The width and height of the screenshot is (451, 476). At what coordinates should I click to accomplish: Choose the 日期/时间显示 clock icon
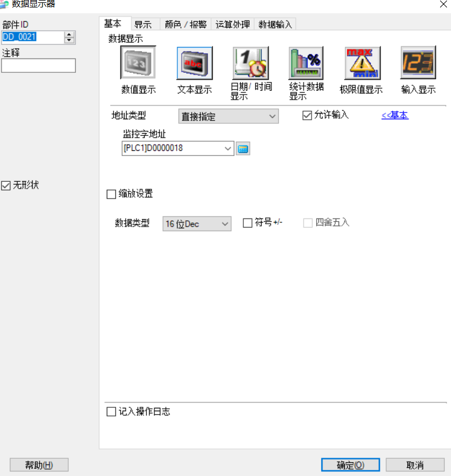(x=251, y=63)
